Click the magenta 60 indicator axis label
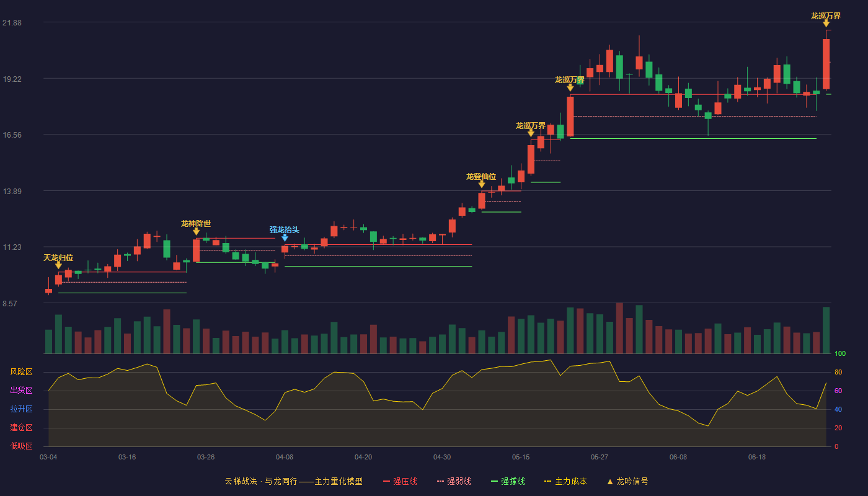Image resolution: width=868 pixels, height=496 pixels. click(x=838, y=391)
